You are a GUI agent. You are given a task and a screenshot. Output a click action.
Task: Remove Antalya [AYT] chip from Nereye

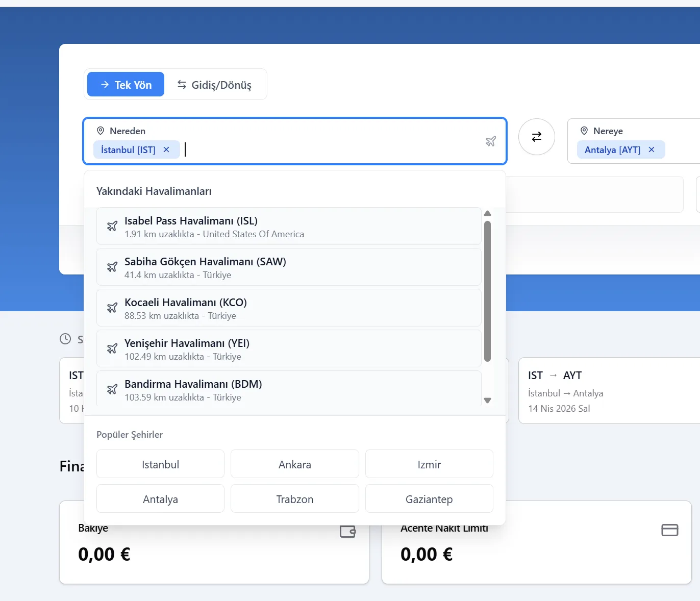[x=651, y=149]
